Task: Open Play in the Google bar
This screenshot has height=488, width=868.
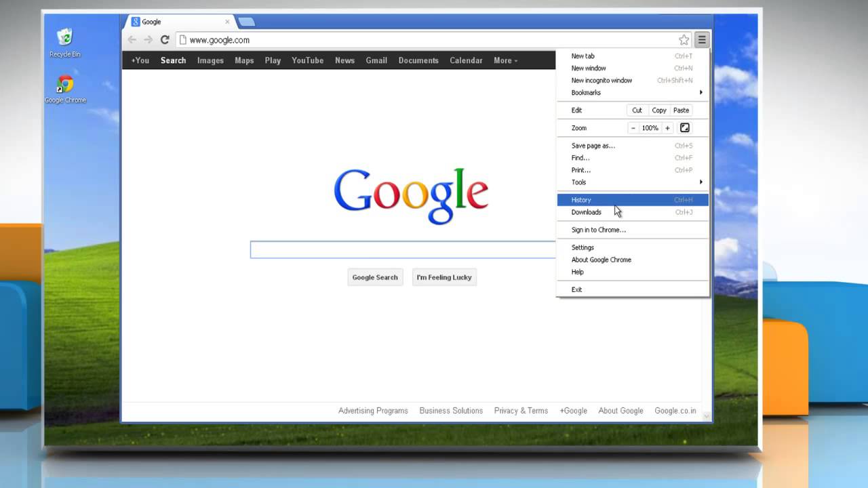Action: click(x=273, y=60)
